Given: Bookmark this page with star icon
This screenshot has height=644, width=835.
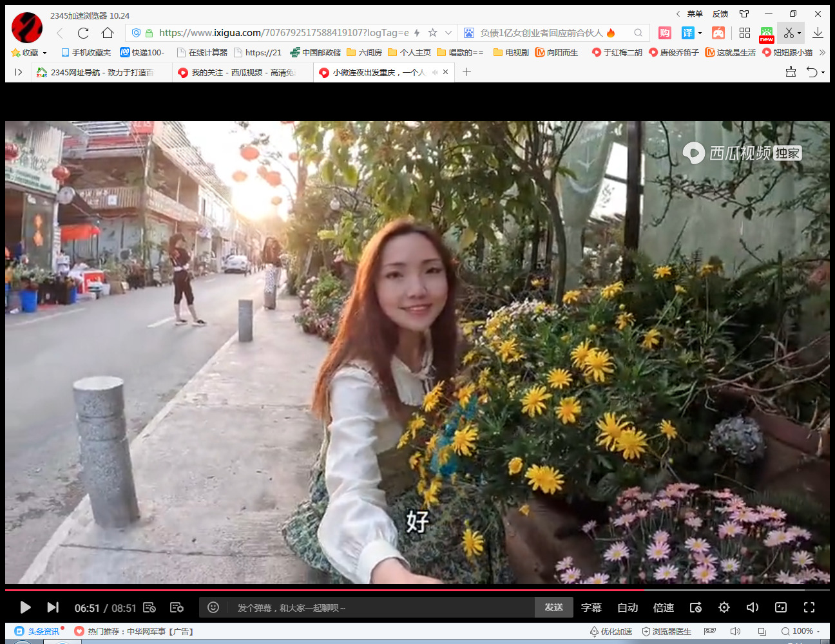Looking at the screenshot, I should [433, 33].
